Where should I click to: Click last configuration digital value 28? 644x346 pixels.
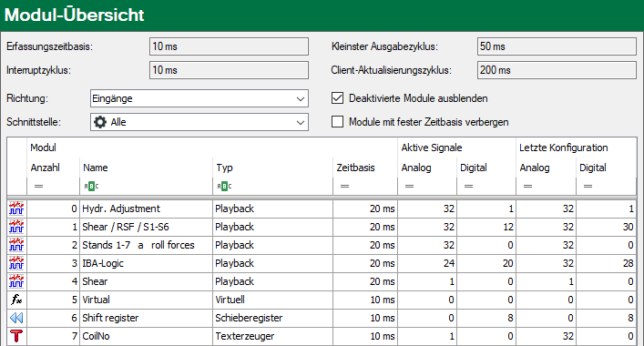(x=607, y=263)
